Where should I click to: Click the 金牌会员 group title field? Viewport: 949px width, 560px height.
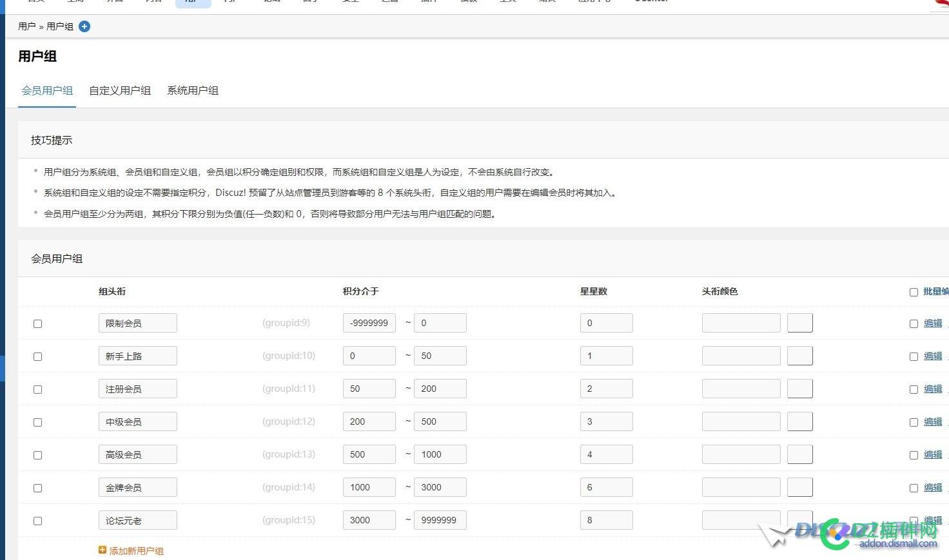pyautogui.click(x=138, y=487)
